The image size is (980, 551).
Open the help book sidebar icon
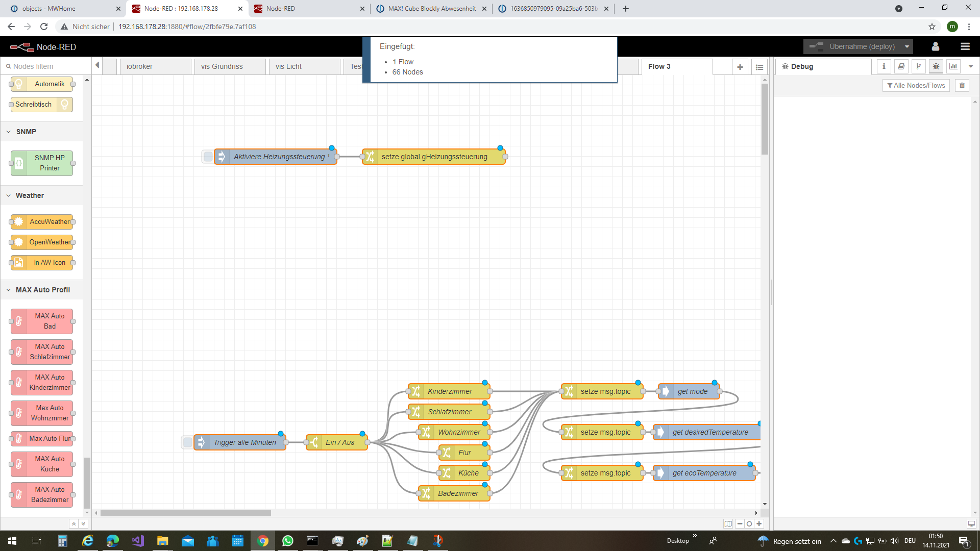[x=901, y=66]
